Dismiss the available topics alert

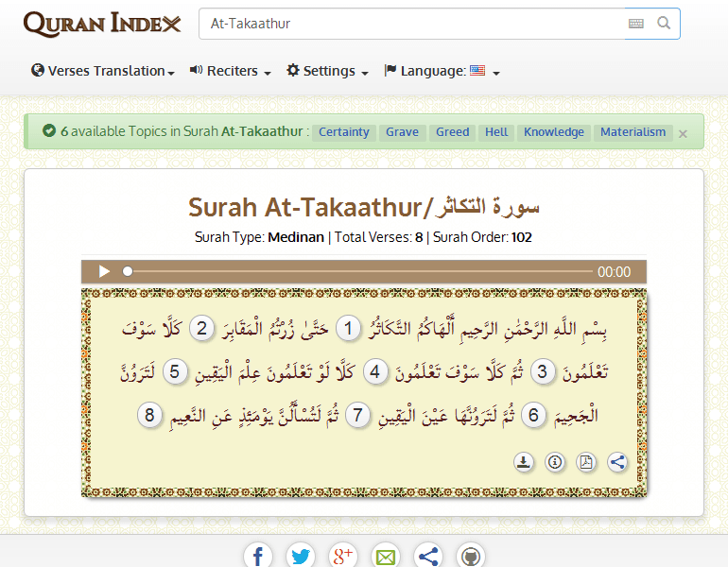point(683,133)
